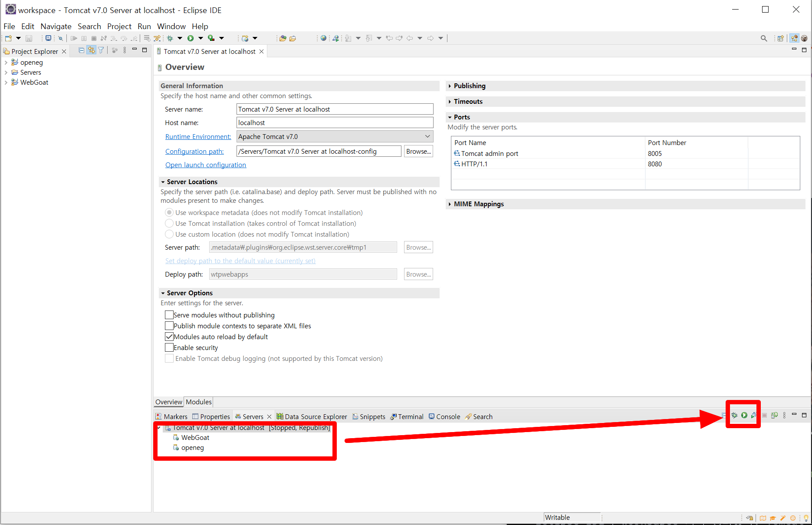Expand the openeg project tree node
Screen dimensions: 812x525
[6, 63]
